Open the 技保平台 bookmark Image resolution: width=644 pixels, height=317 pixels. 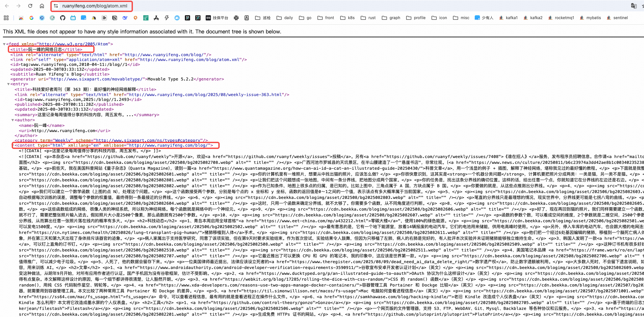tap(217, 18)
